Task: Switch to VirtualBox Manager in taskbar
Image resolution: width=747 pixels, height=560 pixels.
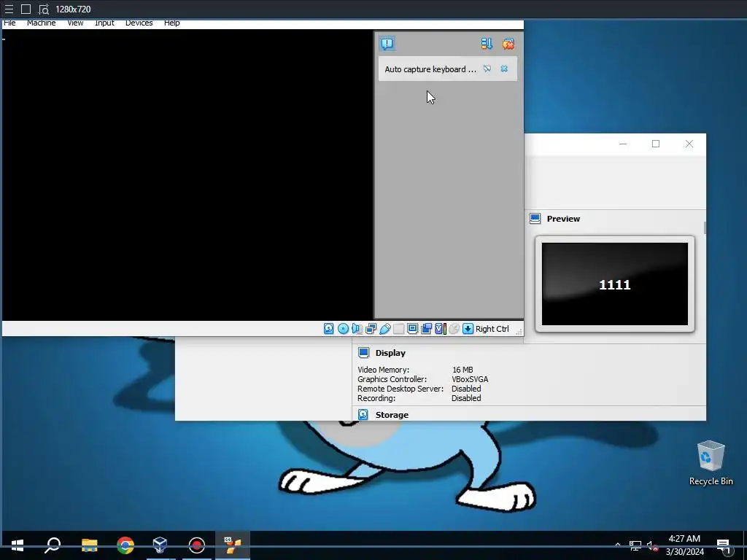Action: 160,545
